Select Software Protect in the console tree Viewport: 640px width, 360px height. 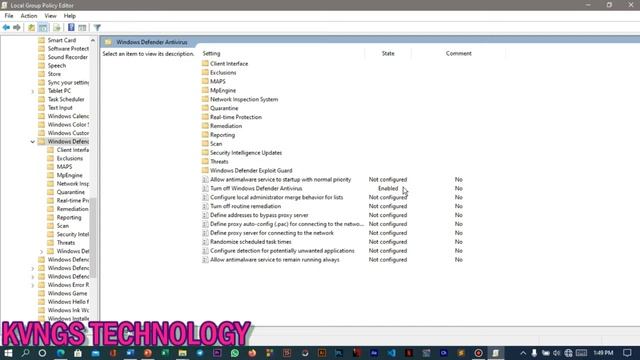(68, 49)
